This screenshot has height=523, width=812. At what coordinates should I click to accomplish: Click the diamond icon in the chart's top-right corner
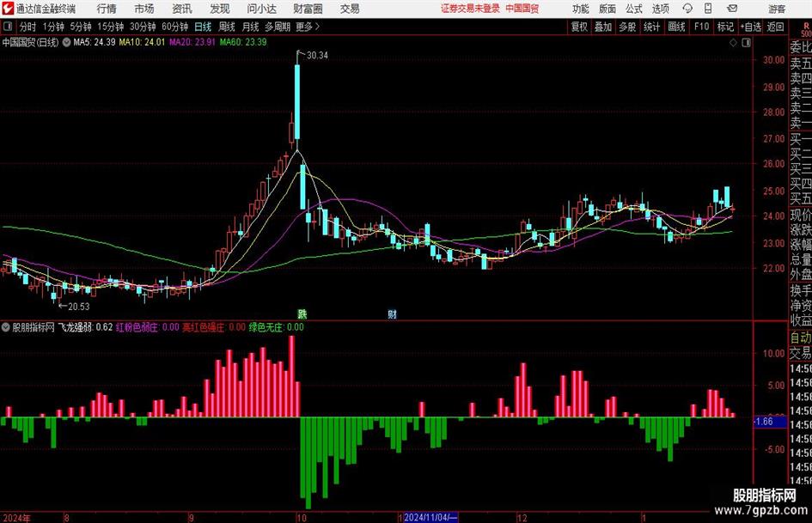point(733,43)
